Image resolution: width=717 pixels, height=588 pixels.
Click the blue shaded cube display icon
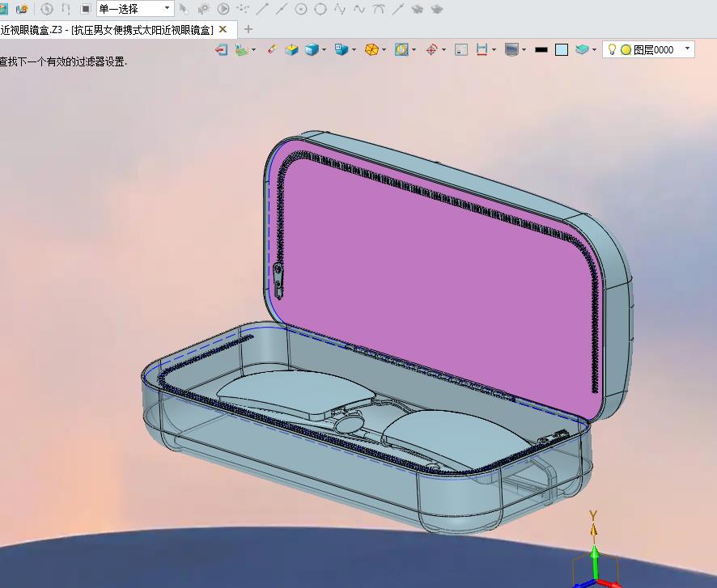(x=312, y=49)
